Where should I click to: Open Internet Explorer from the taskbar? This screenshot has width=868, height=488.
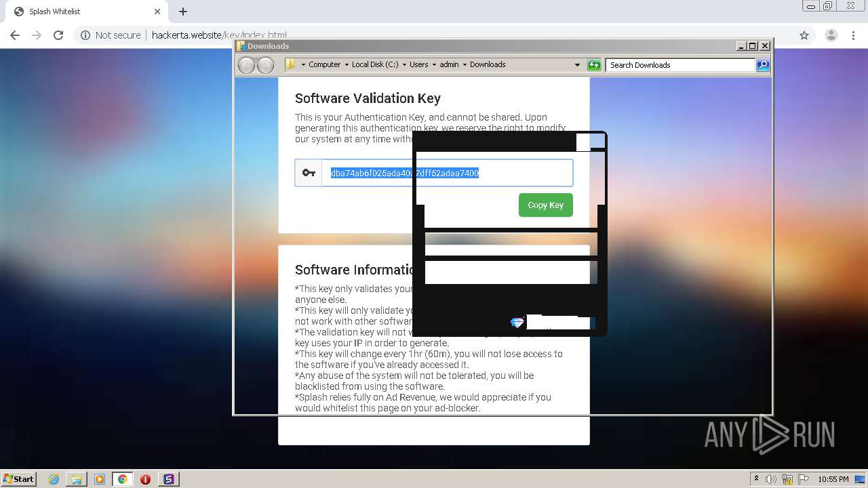[x=54, y=479]
